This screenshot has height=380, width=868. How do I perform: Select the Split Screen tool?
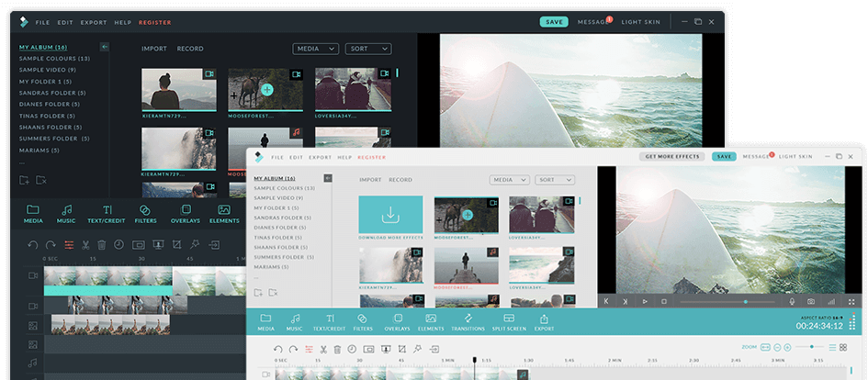pos(508,321)
